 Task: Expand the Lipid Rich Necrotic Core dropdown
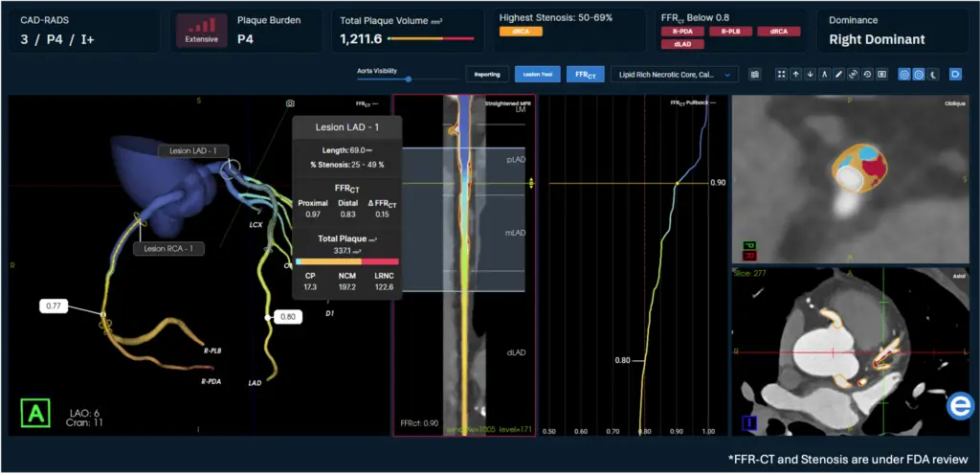click(x=675, y=75)
